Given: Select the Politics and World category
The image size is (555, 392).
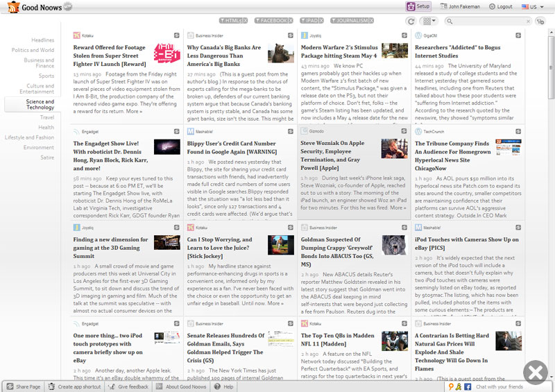Looking at the screenshot, I should 33,50.
